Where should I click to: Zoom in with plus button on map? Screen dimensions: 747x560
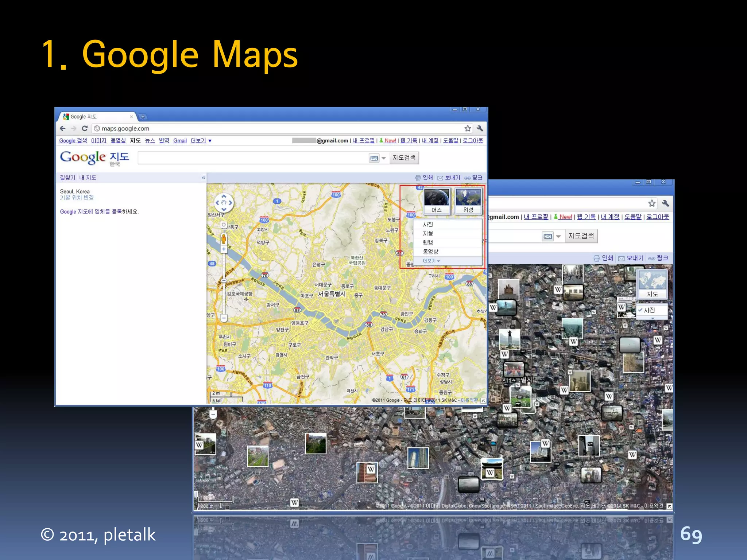[x=224, y=249]
